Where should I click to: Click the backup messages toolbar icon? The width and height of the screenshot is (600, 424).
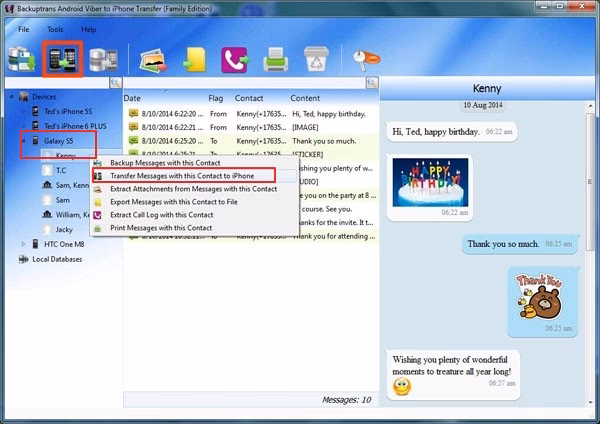coord(20,60)
